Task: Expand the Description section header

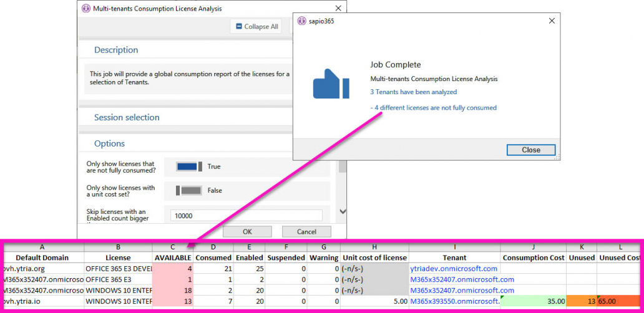Action: click(x=116, y=50)
